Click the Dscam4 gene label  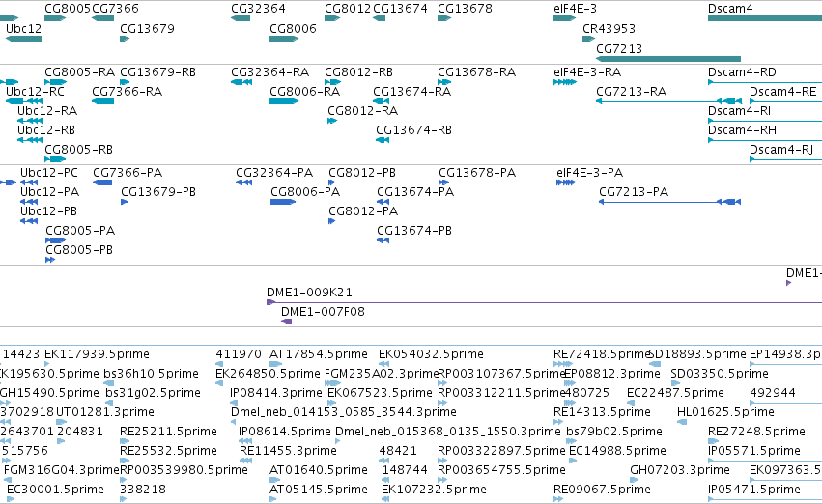tap(730, 9)
